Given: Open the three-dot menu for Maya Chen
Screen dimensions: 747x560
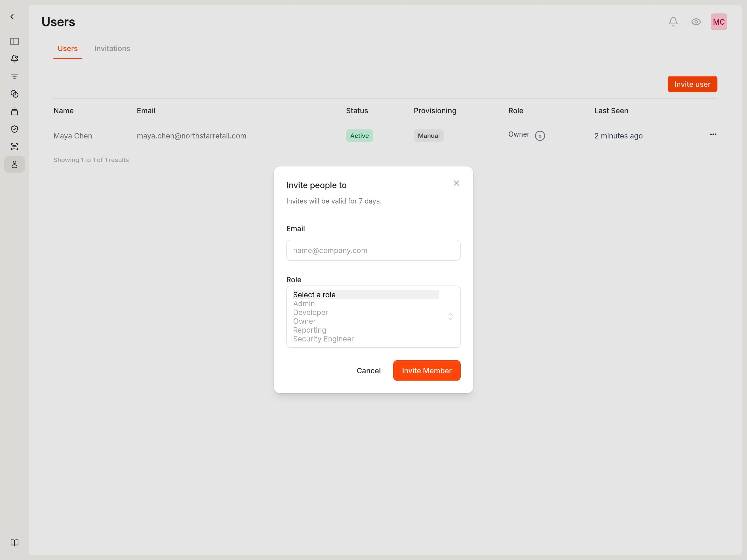Looking at the screenshot, I should click(713, 134).
